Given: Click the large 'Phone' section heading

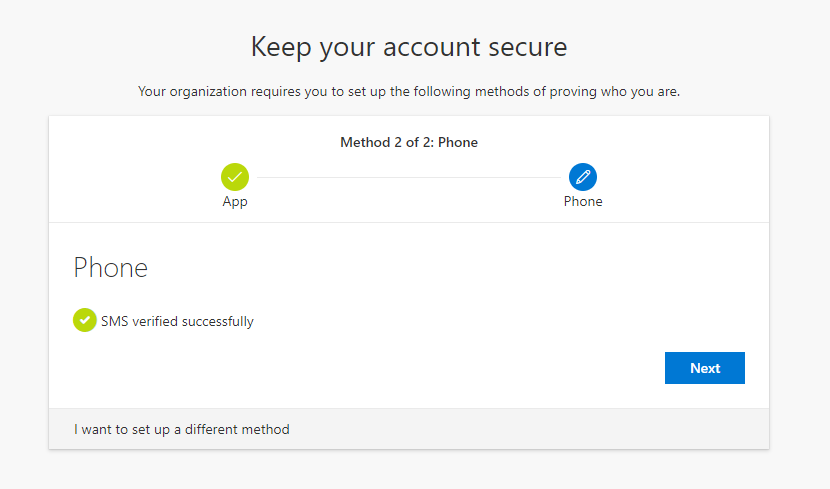Looking at the screenshot, I should [x=111, y=267].
